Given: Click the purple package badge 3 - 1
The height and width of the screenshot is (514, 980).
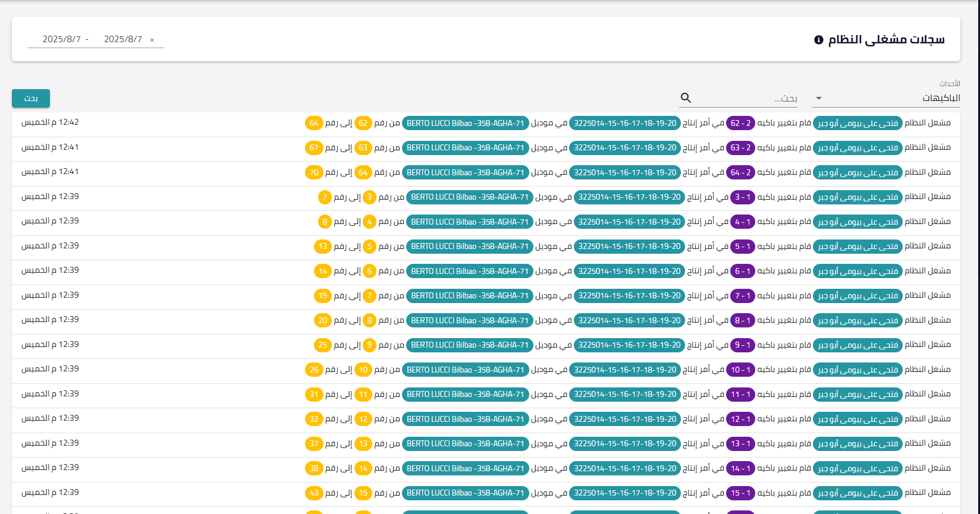Looking at the screenshot, I should click(743, 197).
